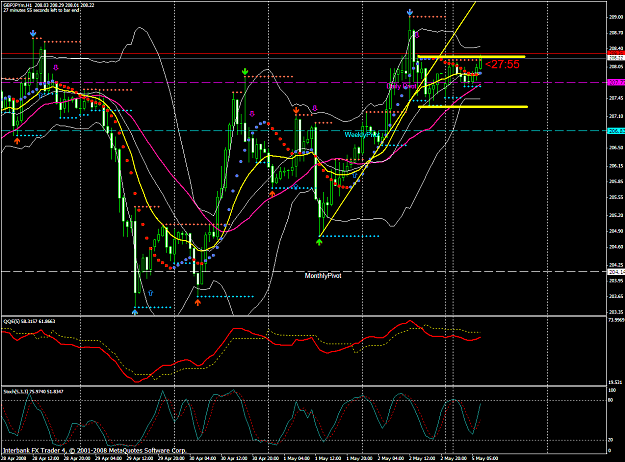This screenshot has height=462, width=625.
Task: Click the '28 Apr 2008' time axis label
Action: click(14, 458)
